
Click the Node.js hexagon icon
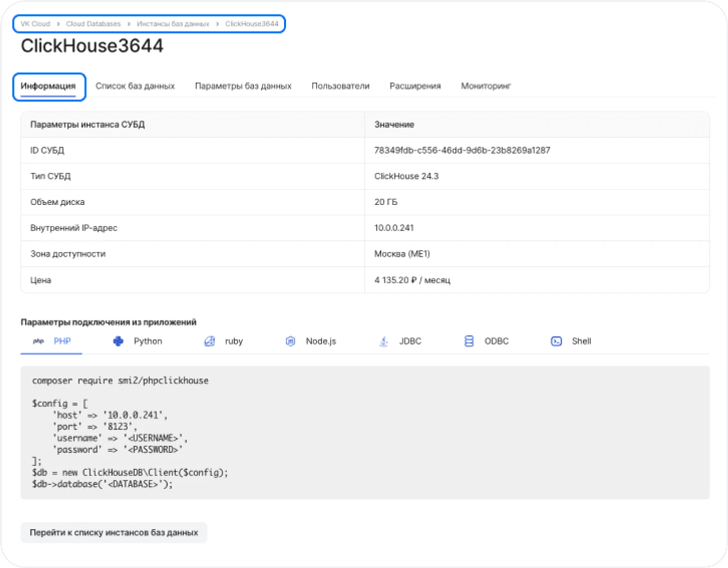pos(290,341)
